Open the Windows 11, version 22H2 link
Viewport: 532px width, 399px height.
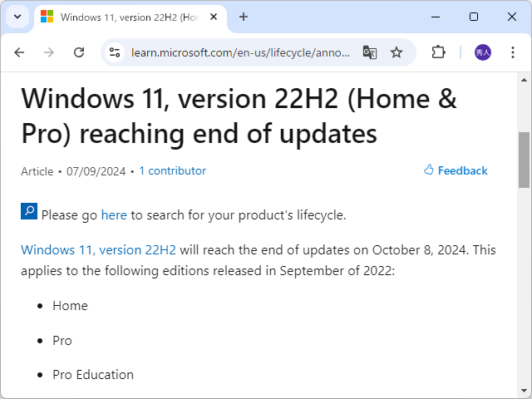[x=98, y=250]
